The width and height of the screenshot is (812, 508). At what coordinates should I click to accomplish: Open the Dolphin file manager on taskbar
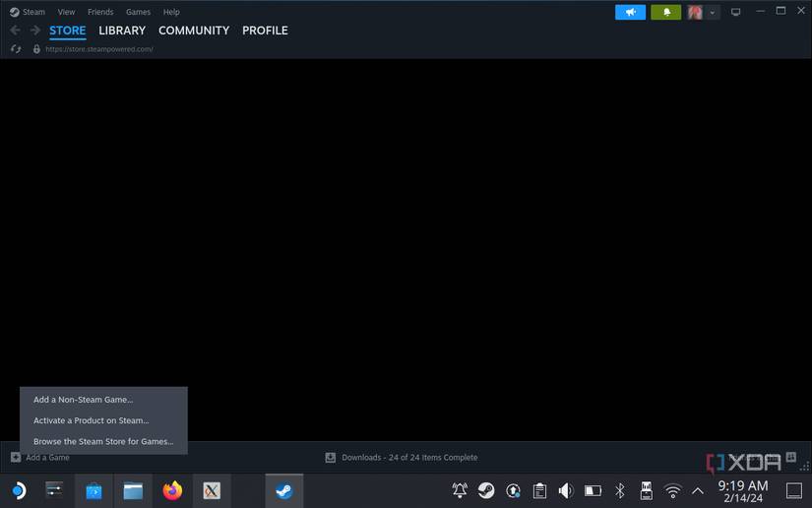coord(133,491)
